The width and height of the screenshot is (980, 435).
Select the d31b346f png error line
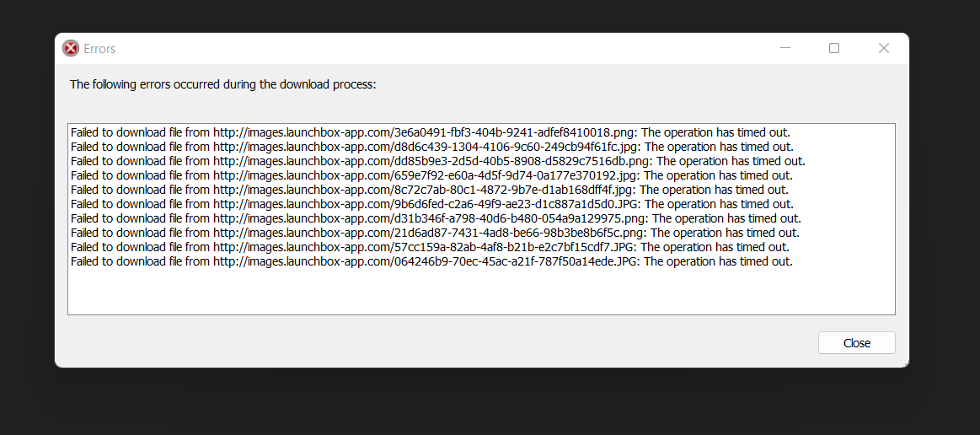[x=436, y=218]
